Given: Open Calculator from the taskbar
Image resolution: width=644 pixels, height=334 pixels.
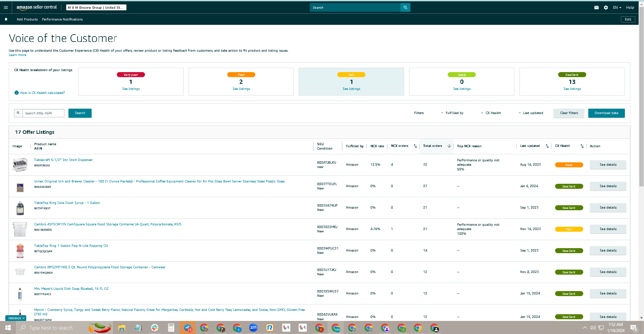Looking at the screenshot, I should [x=171, y=328].
